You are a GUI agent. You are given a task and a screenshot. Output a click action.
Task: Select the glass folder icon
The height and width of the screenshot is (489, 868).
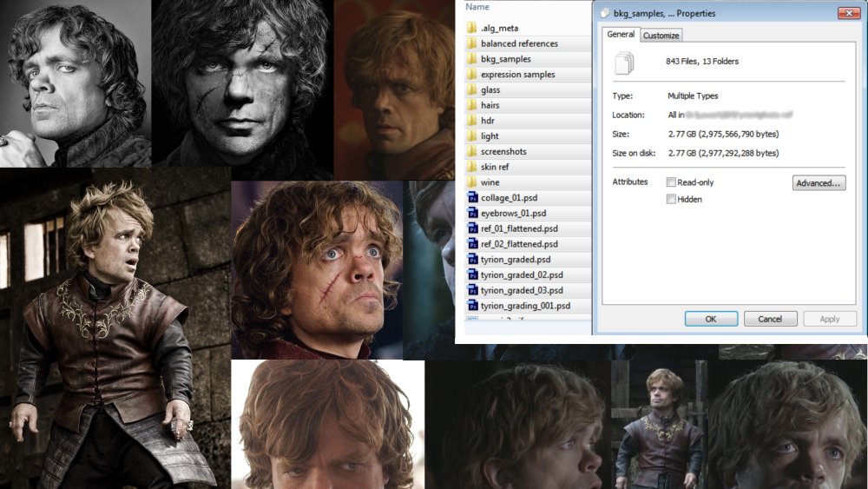pos(471,89)
